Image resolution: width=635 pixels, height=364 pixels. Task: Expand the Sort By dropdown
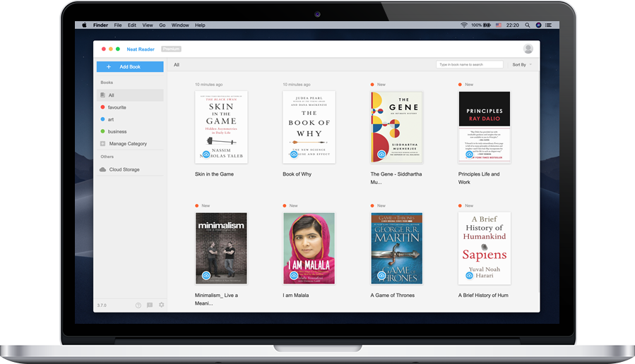[x=521, y=64]
